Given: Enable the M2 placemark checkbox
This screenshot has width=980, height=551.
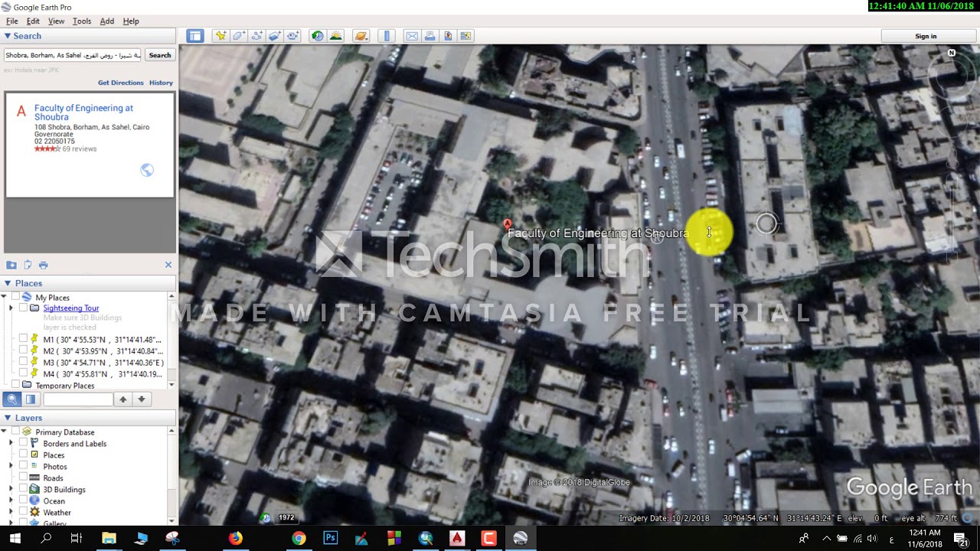Looking at the screenshot, I should click(23, 350).
